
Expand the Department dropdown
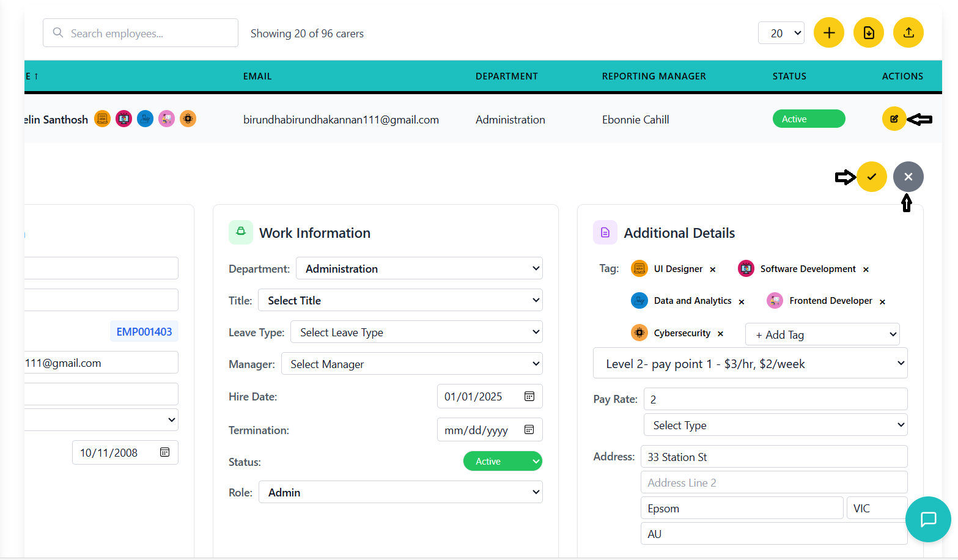[x=419, y=269]
